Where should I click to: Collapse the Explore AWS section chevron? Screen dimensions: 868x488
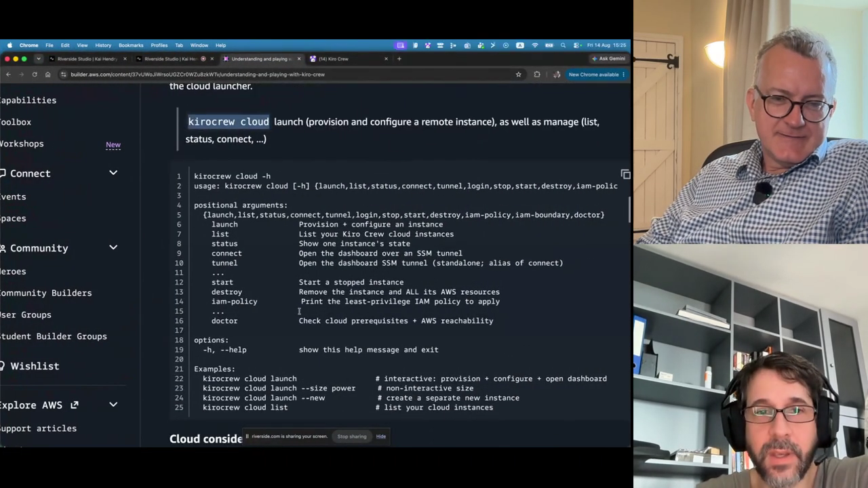coord(113,405)
